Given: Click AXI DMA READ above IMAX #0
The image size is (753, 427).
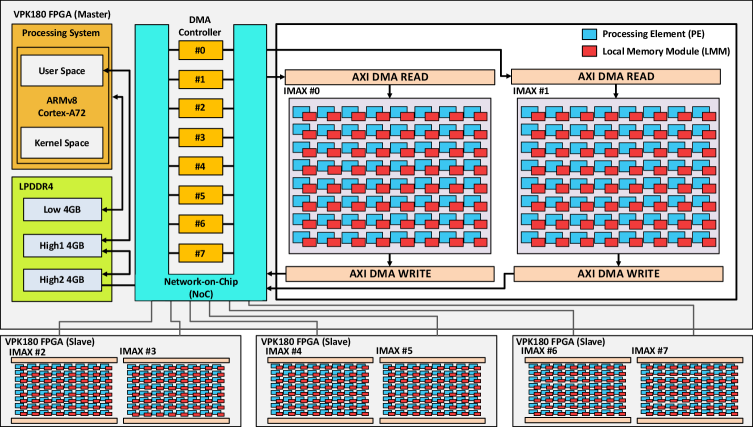Looking at the screenshot, I should click(x=390, y=77).
